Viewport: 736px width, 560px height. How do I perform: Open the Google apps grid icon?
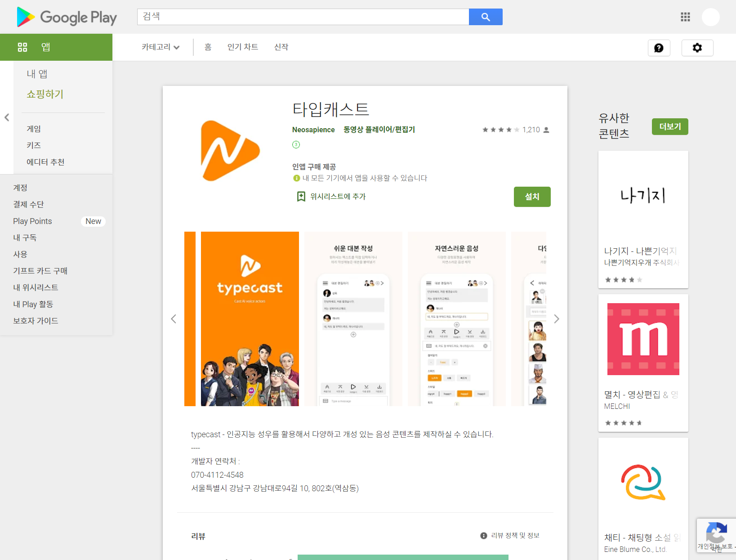(x=685, y=17)
